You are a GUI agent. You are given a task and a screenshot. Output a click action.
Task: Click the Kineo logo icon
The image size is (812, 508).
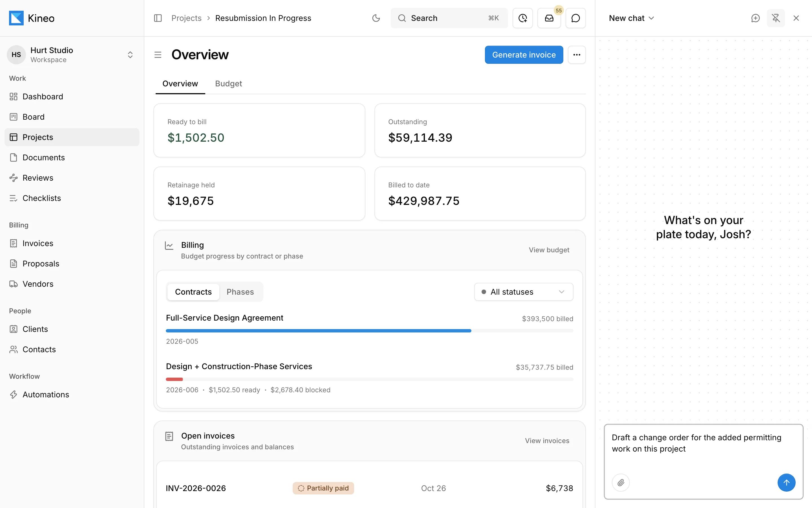16,18
